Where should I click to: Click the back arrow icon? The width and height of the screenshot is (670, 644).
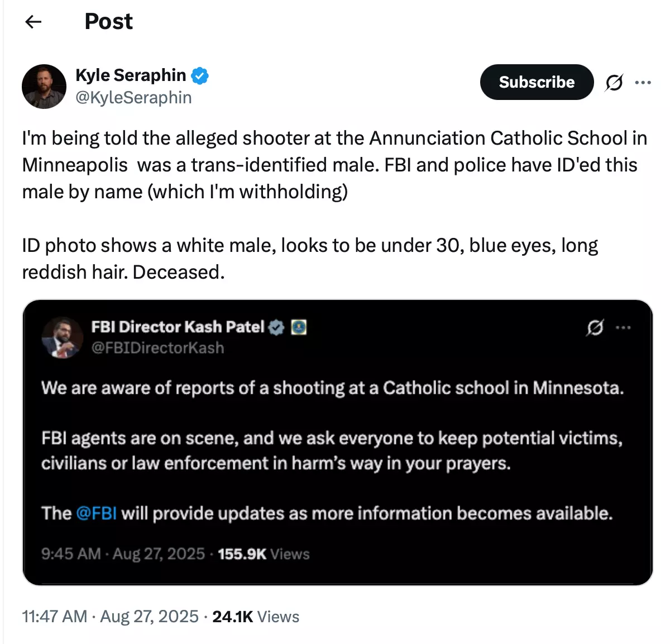pos(33,22)
